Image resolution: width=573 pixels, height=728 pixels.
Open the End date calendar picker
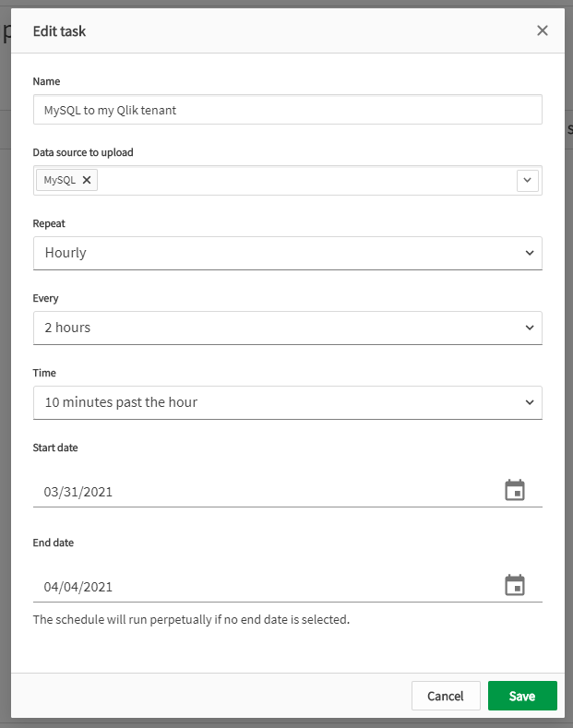click(x=515, y=586)
